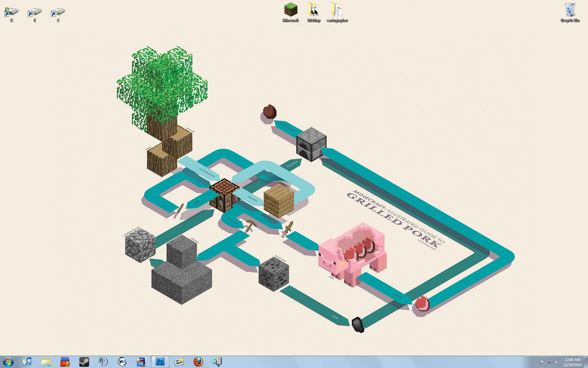Click the network status tray icon
The image size is (588, 368).
550,362
